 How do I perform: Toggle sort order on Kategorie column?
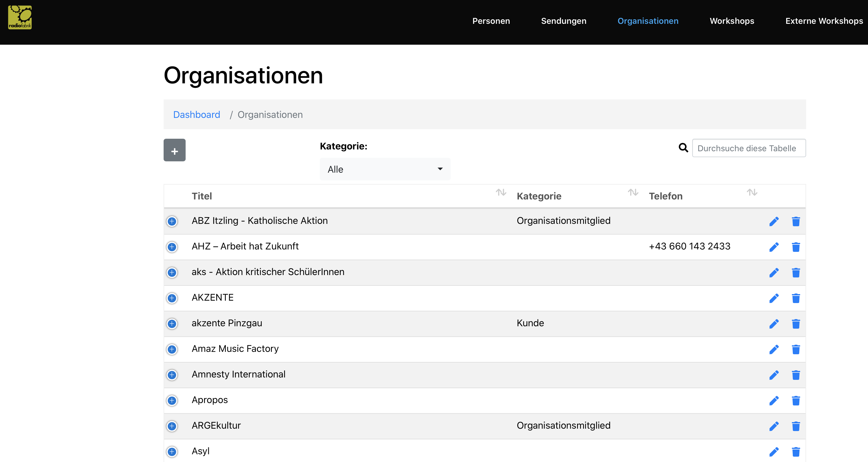click(633, 193)
